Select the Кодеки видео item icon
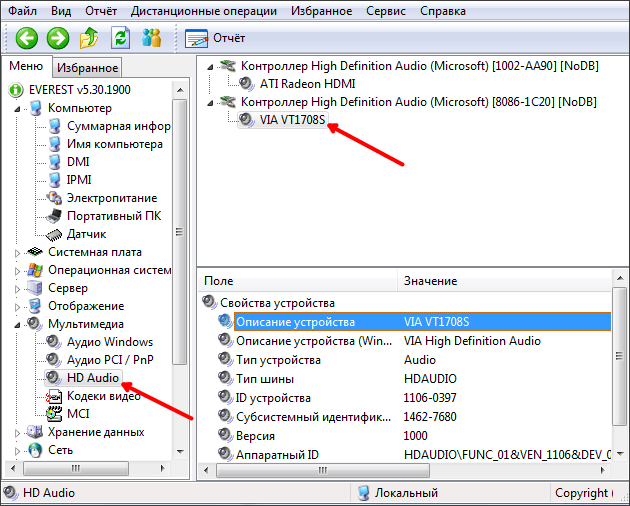Viewport: 630px width, 506px height. [54, 396]
